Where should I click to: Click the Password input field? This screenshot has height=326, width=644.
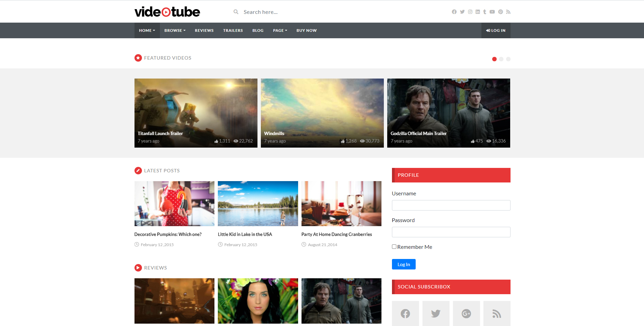(451, 232)
